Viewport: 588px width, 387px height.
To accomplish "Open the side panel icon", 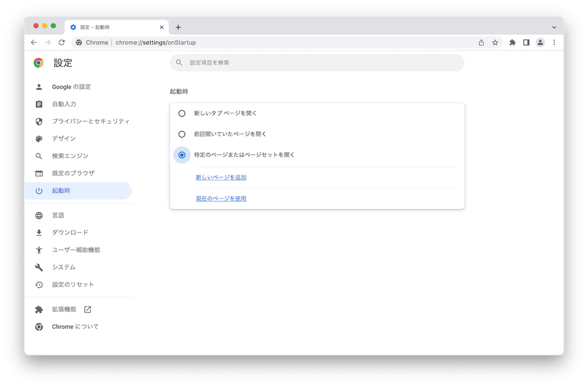I will pos(526,43).
